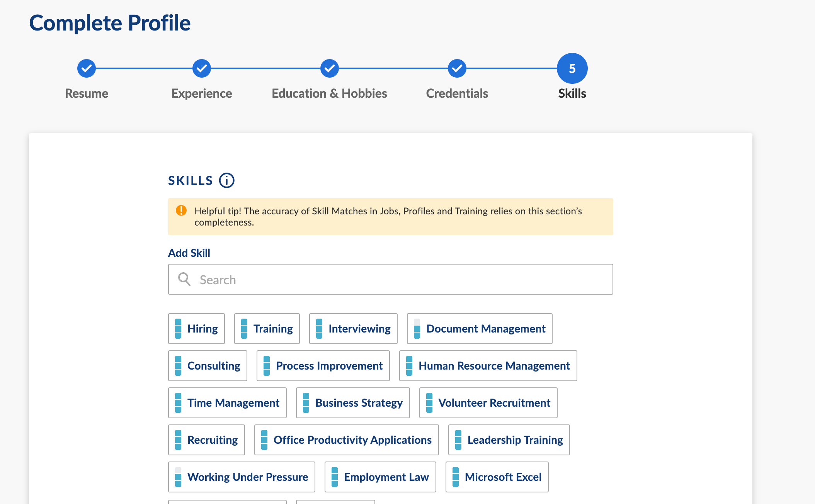Adjust the Document Management proficiency bar
Viewport: 815px width, 504px height.
[417, 329]
